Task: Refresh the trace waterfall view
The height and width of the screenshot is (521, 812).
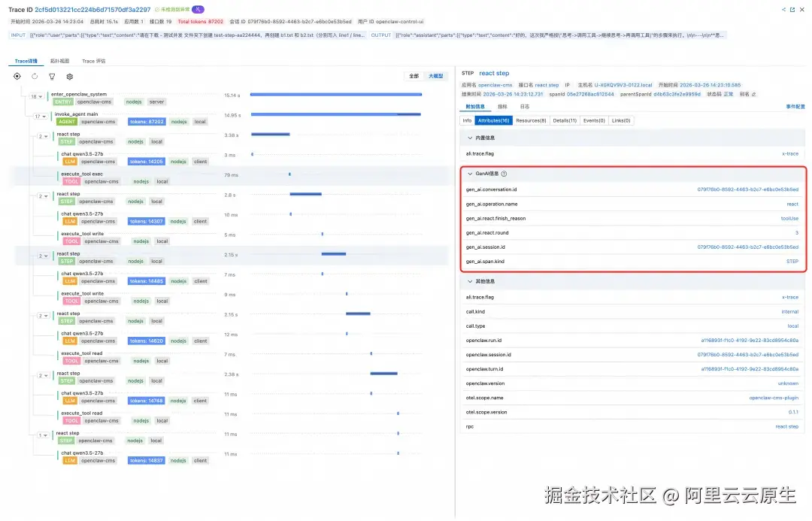Action: coord(35,76)
